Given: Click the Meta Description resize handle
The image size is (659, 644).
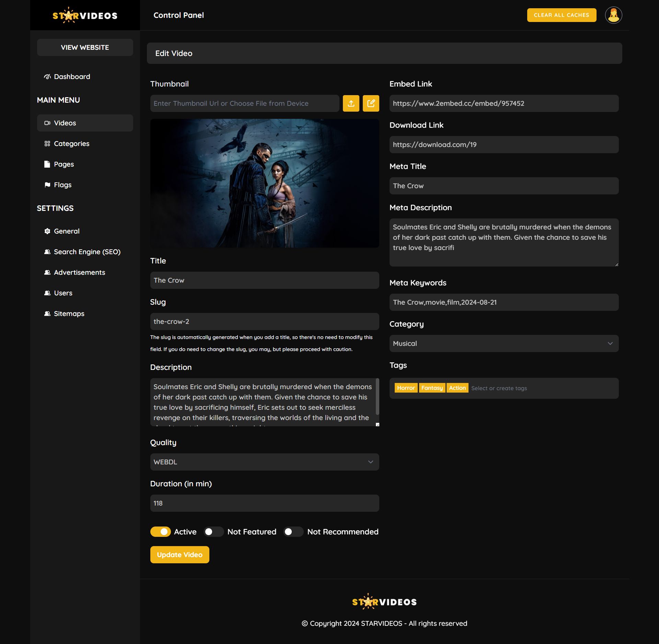Looking at the screenshot, I should [616, 264].
